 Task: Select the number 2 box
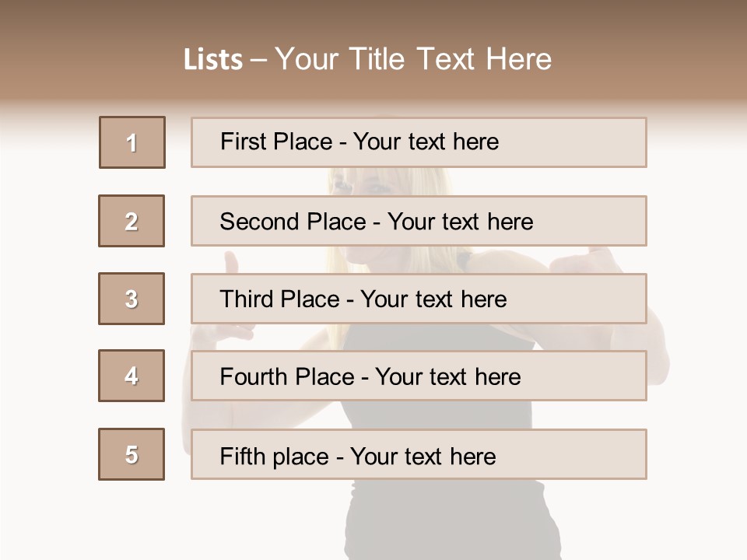tap(132, 221)
